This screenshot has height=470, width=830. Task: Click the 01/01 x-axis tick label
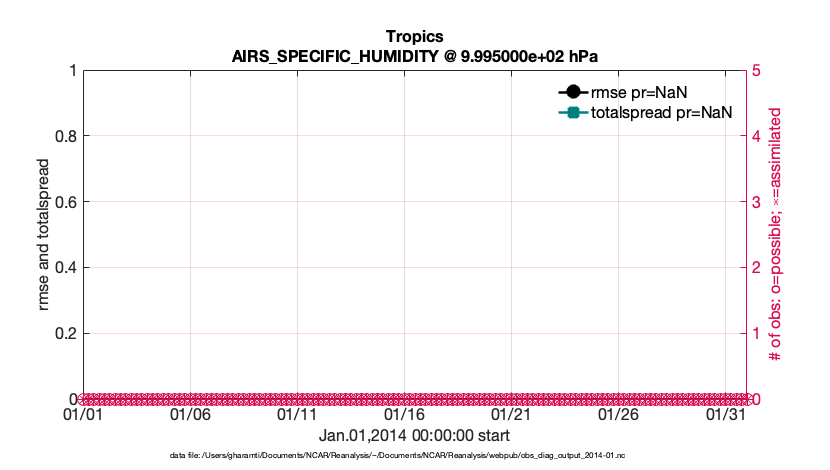[x=83, y=414]
